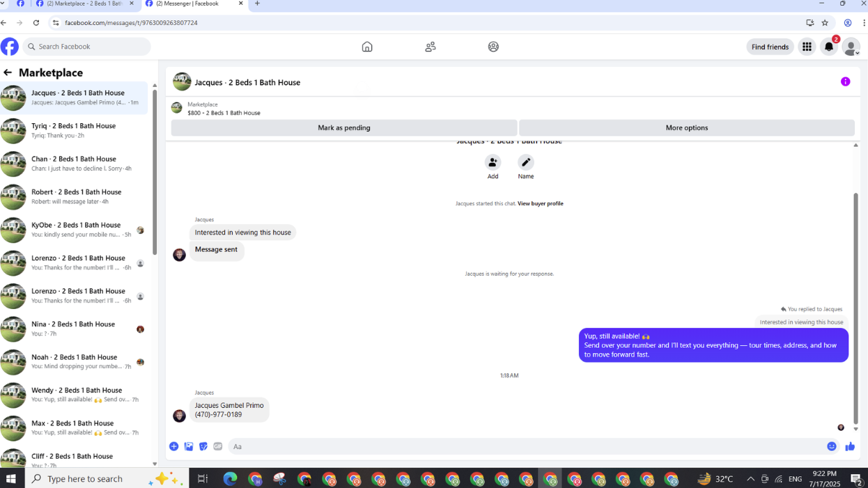The image size is (868, 488).
Task: Open the Windows notification center
Action: pyautogui.click(x=856, y=478)
